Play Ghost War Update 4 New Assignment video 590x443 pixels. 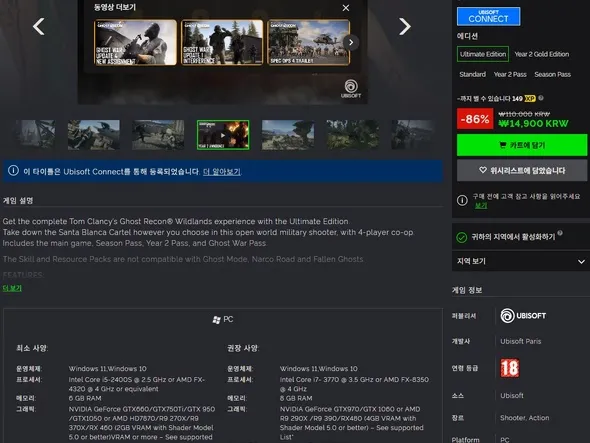pos(135,43)
